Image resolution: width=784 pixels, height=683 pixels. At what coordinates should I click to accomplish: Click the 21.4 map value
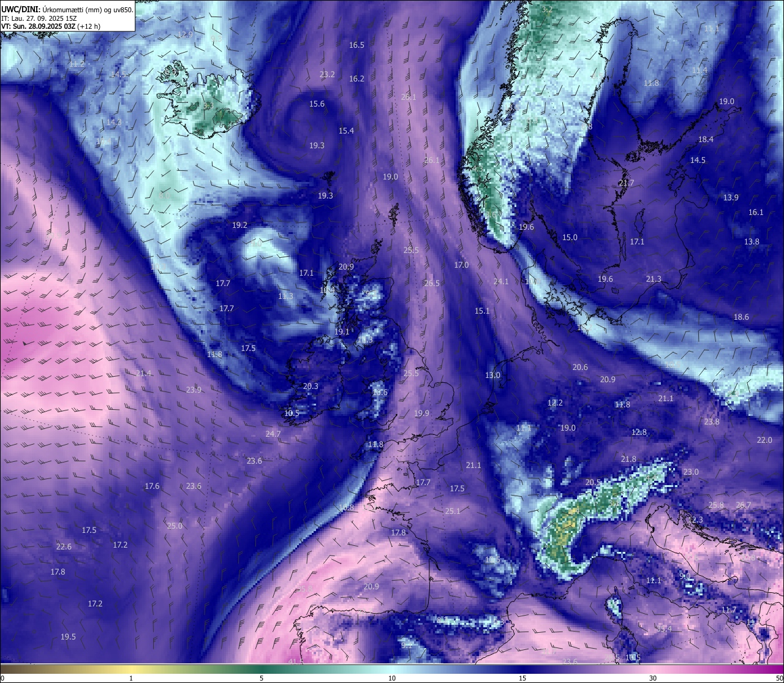[143, 374]
